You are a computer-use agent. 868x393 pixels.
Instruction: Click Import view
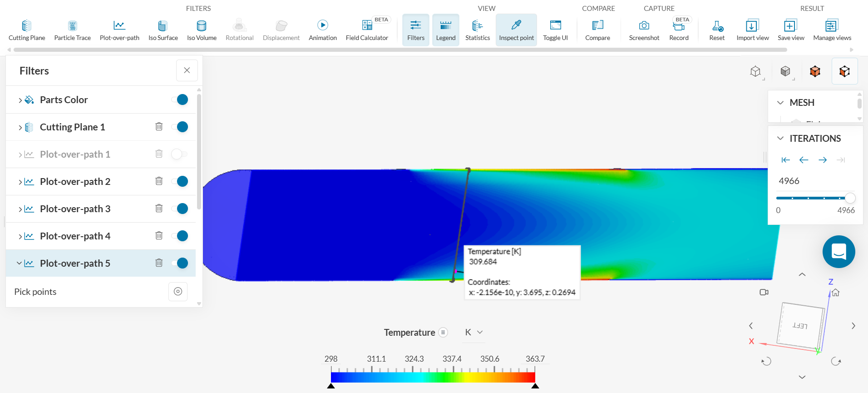pos(752,30)
